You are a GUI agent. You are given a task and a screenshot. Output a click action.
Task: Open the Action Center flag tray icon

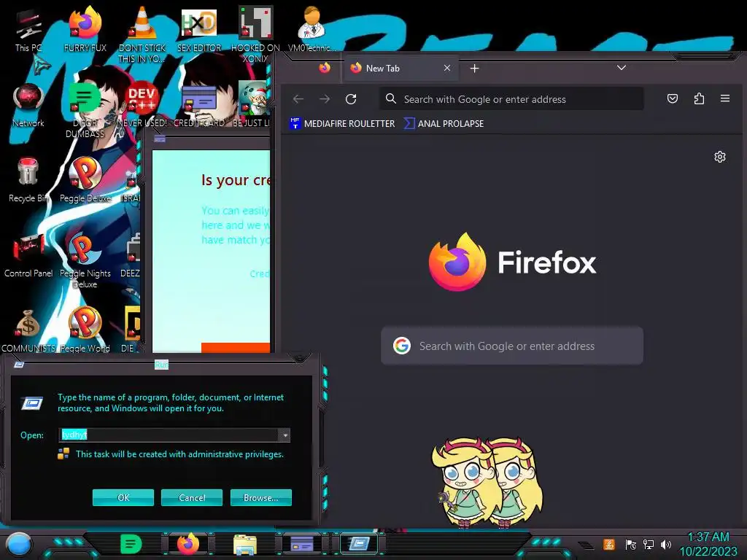pos(630,544)
